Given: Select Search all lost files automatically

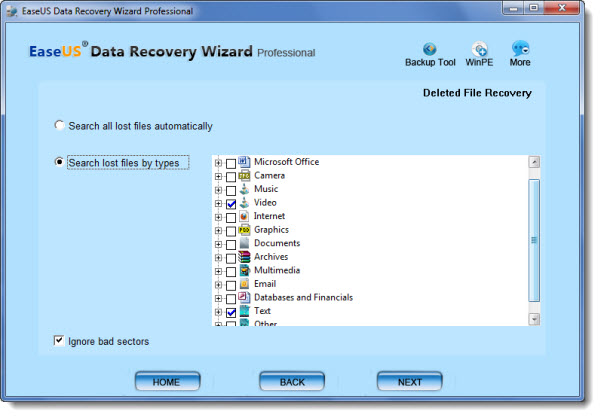Looking at the screenshot, I should click(59, 125).
